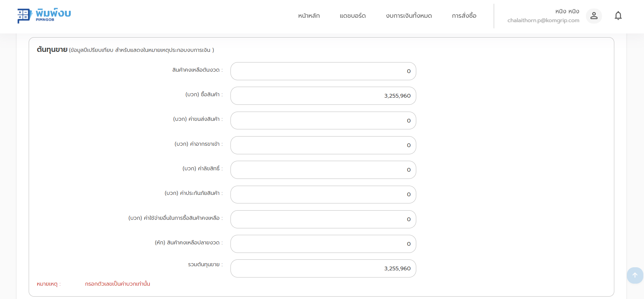Image resolution: width=644 pixels, height=299 pixels.
Task: Focus the (บวก) ค่าประกันภัยสินค้า field
Action: (323, 194)
